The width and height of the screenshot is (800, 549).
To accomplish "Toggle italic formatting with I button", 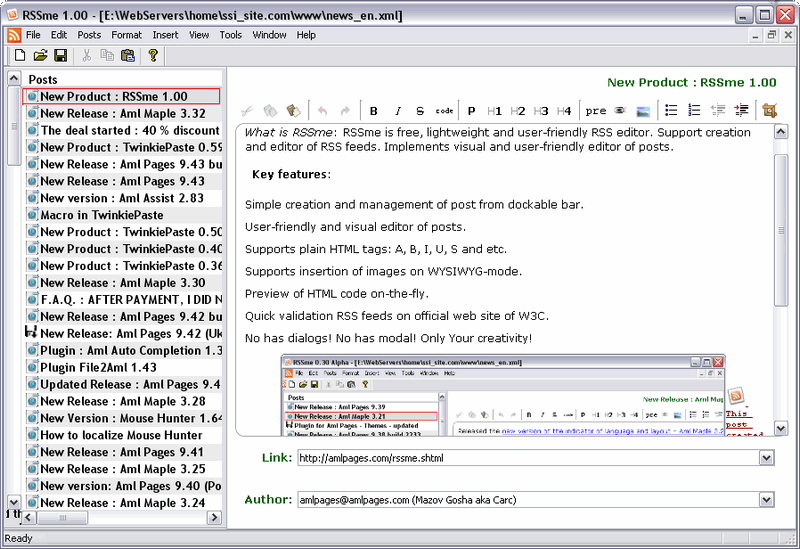I will tap(397, 111).
